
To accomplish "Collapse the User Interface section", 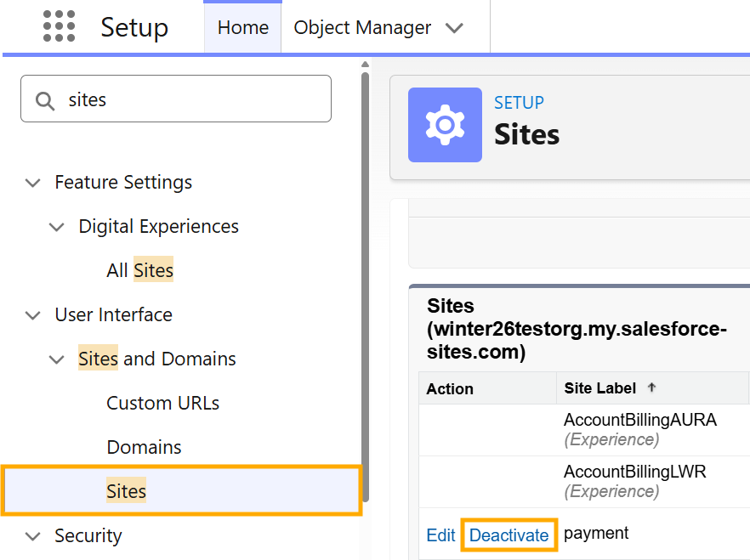I will click(x=32, y=315).
